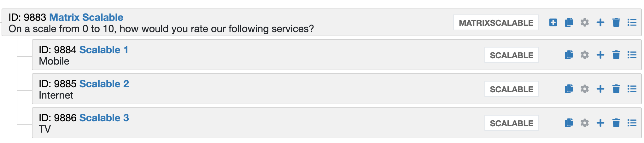Delete the Matrix Scalable question
Screen dimensions: 644x143
[x=616, y=22]
